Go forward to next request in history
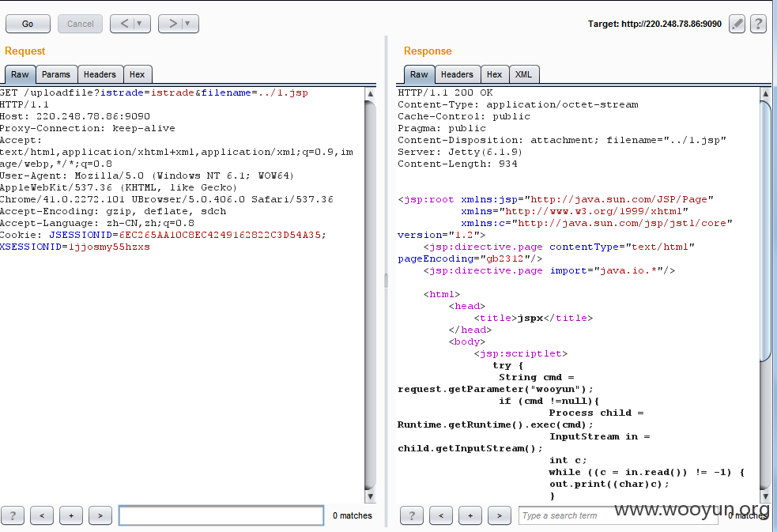The image size is (777, 532). (172, 24)
